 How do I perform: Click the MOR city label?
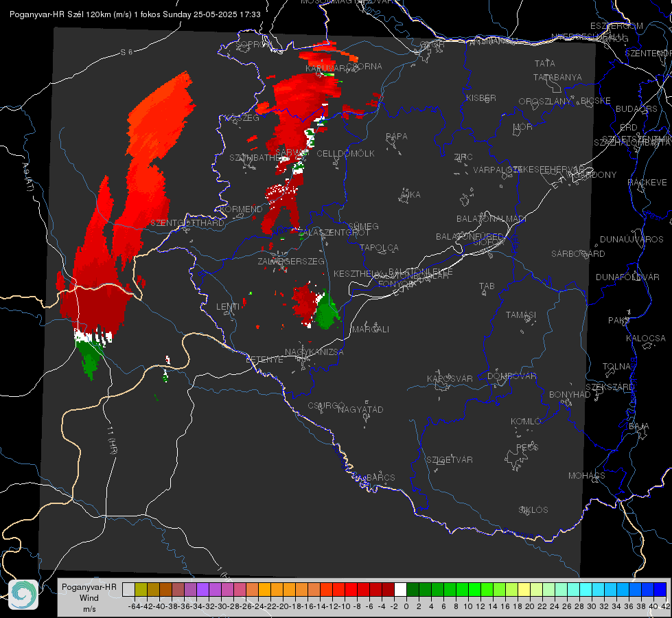point(523,126)
